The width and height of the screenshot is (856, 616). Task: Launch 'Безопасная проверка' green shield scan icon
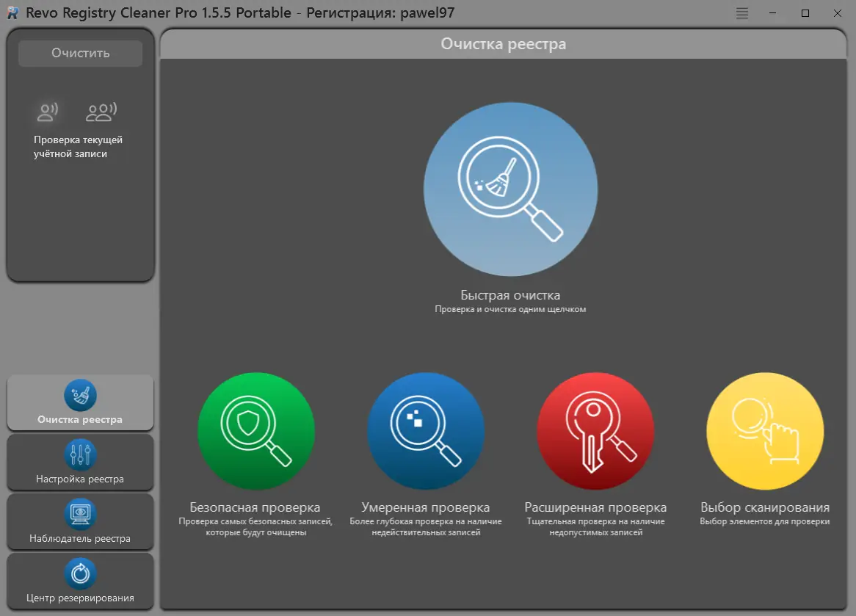[x=255, y=431]
